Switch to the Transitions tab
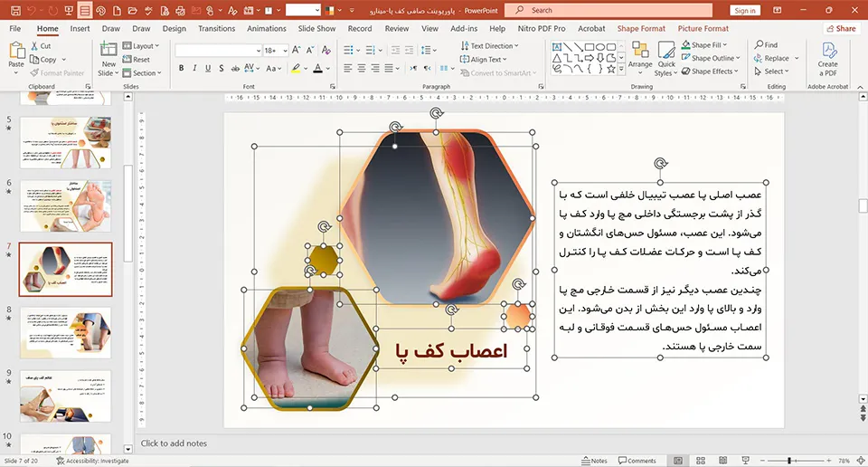Viewport: 868px width, 467px height. 216,28
